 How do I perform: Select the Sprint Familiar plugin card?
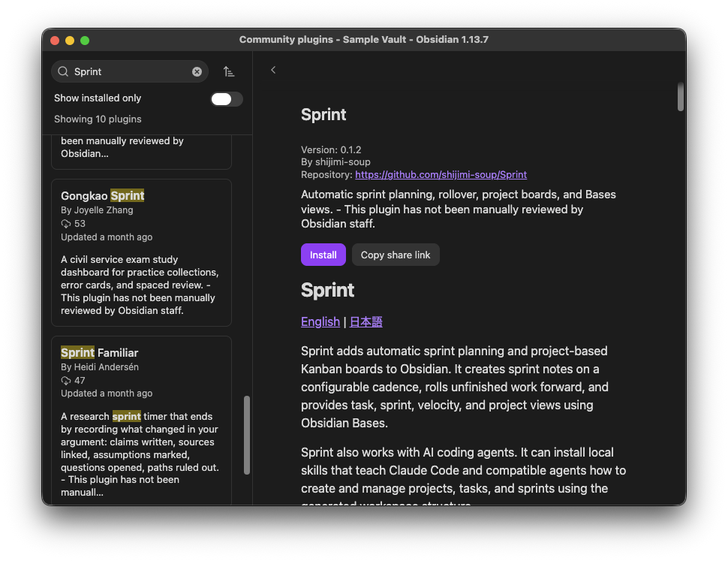[141, 421]
